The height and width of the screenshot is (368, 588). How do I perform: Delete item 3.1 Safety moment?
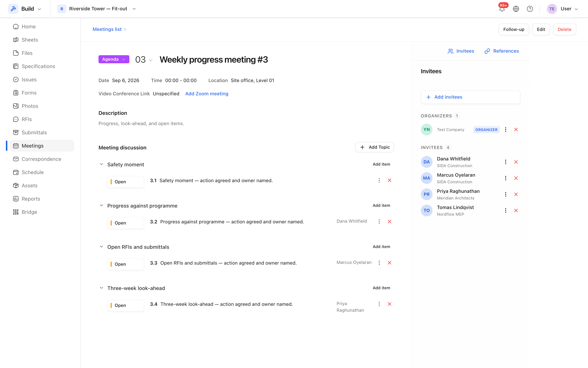point(389,180)
